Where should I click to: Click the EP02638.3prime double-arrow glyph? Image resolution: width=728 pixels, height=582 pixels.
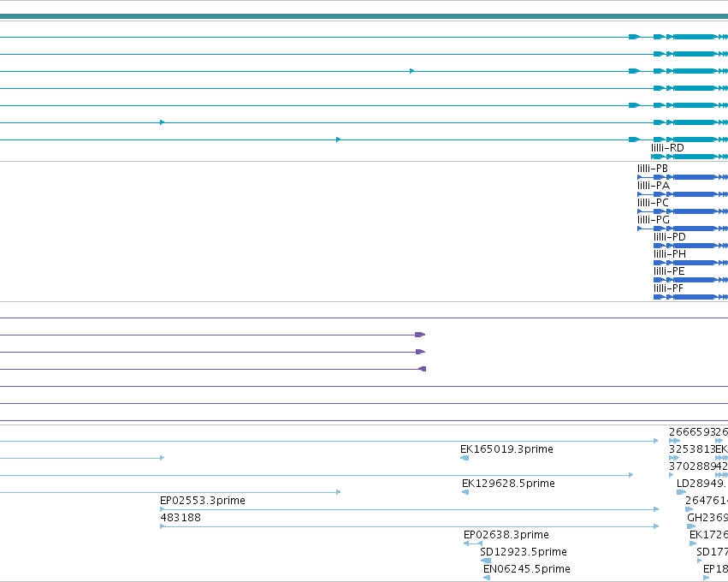pos(472,543)
